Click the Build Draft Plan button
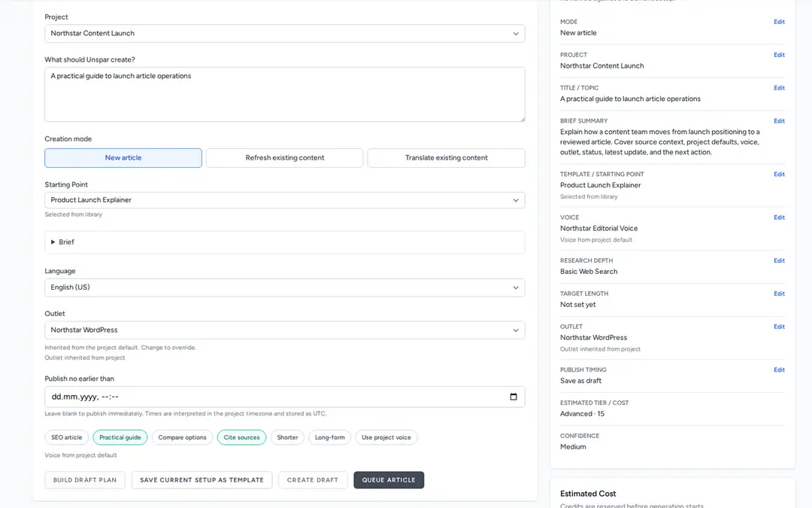The height and width of the screenshot is (508, 812). pos(85,480)
